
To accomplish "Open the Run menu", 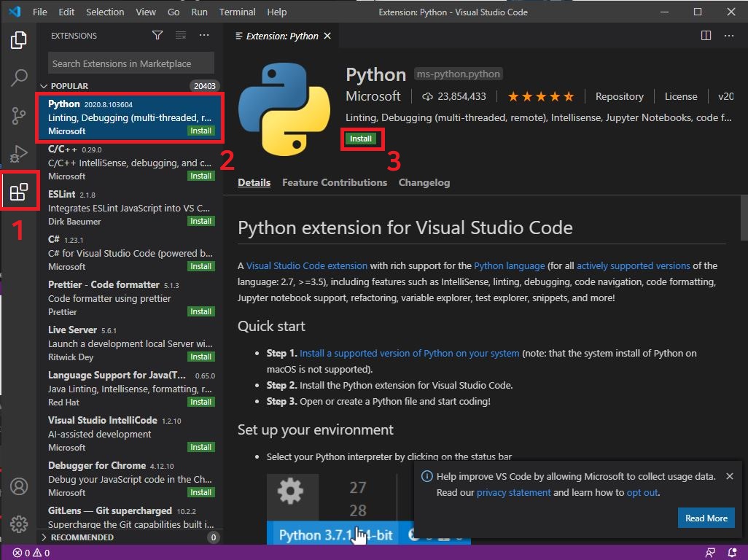I will coord(200,12).
